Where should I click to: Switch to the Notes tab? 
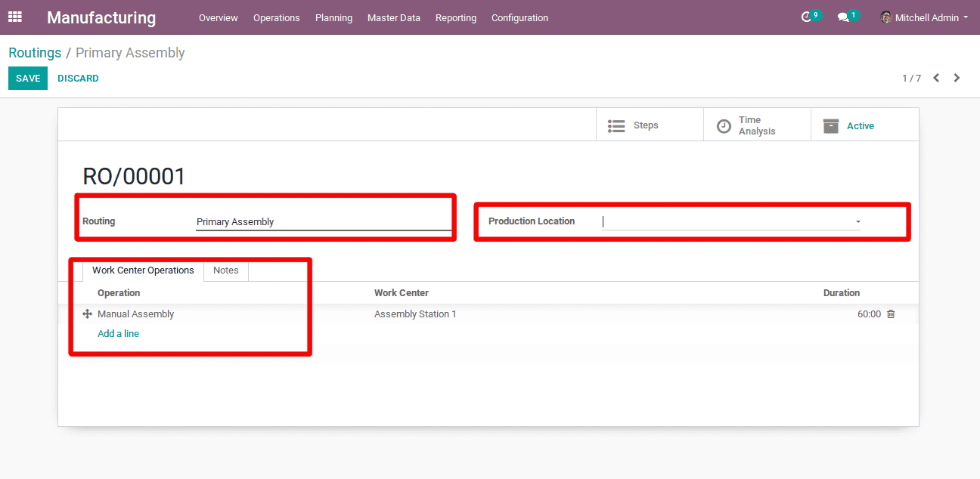(x=226, y=270)
